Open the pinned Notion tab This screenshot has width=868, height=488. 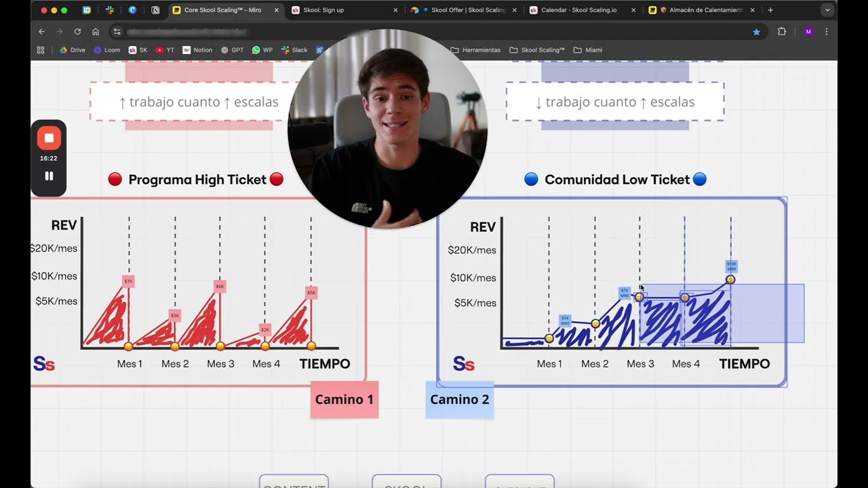(155, 10)
